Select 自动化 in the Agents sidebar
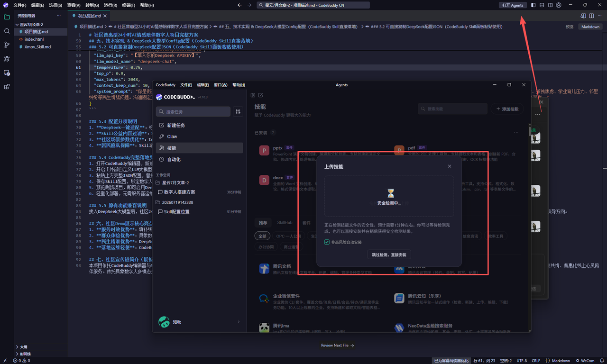Screen dimensions: 607x364 coord(199,159)
